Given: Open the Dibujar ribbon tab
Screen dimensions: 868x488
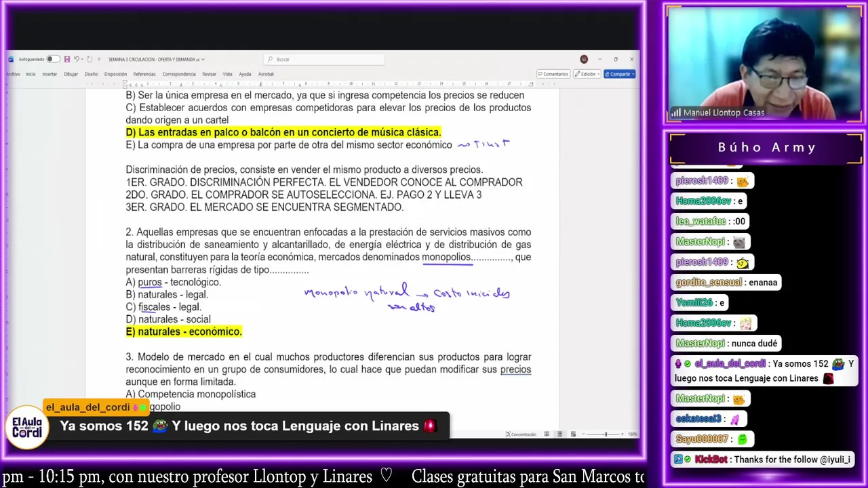Looking at the screenshot, I should tap(71, 74).
